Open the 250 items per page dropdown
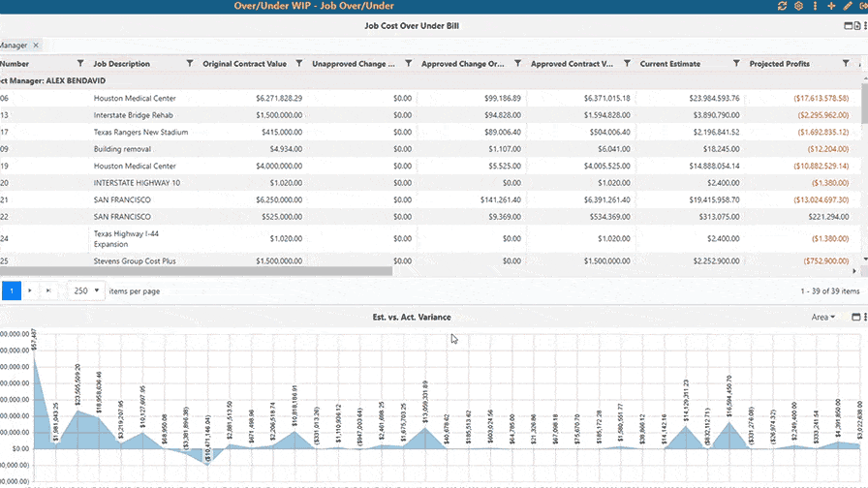 [x=86, y=290]
